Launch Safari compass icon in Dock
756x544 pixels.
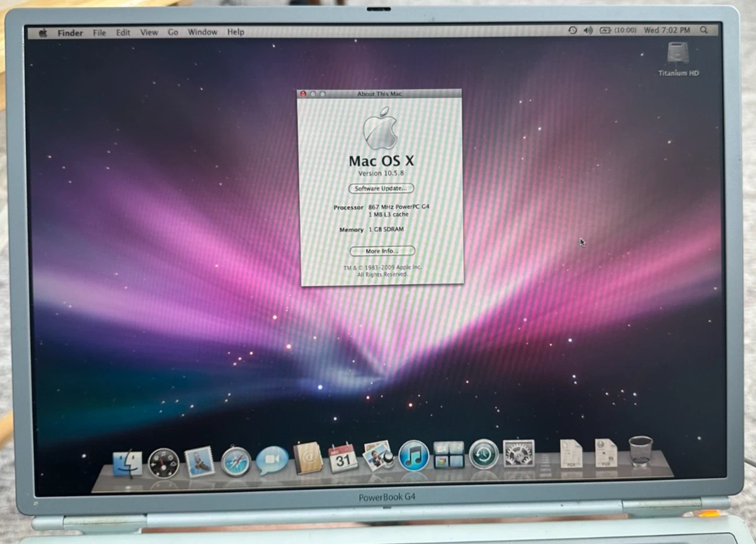pos(236,462)
